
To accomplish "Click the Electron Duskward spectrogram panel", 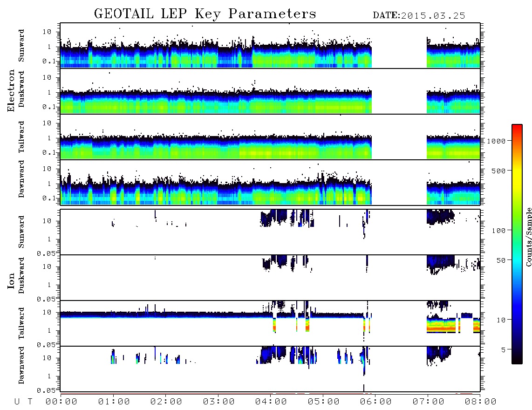I will click(270, 91).
